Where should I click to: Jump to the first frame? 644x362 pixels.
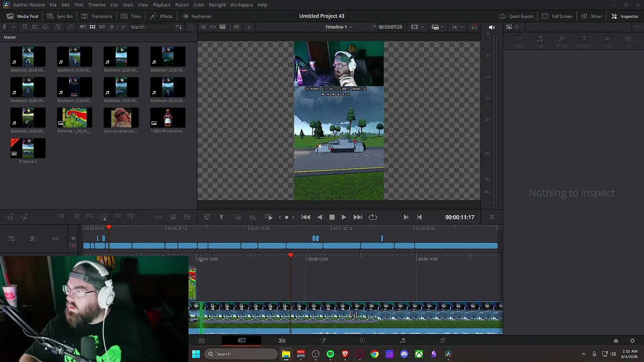[x=306, y=217]
